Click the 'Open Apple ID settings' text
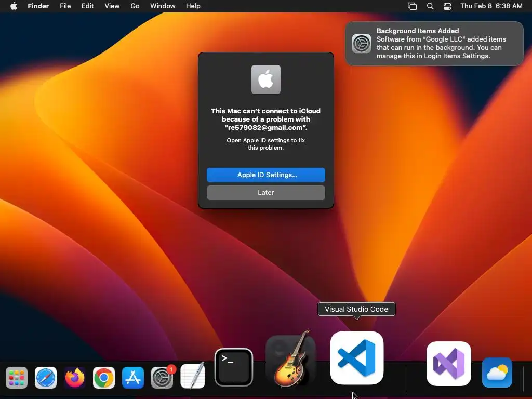This screenshot has height=399, width=532. tap(265, 144)
